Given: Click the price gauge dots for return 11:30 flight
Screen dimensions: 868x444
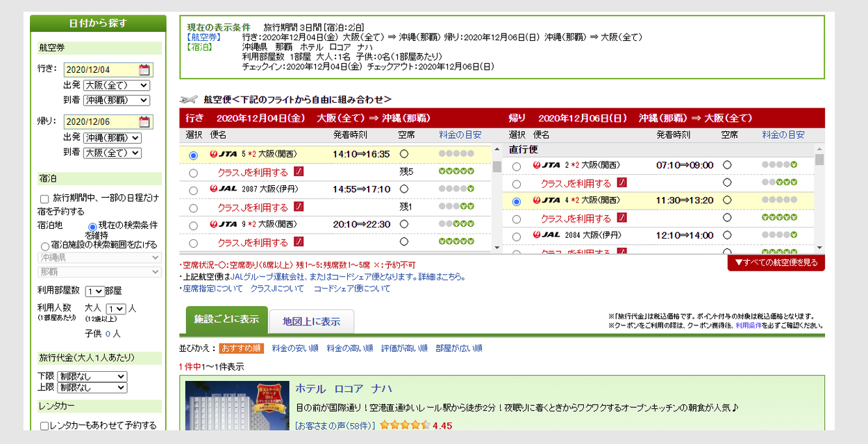Looking at the screenshot, I should [779, 200].
